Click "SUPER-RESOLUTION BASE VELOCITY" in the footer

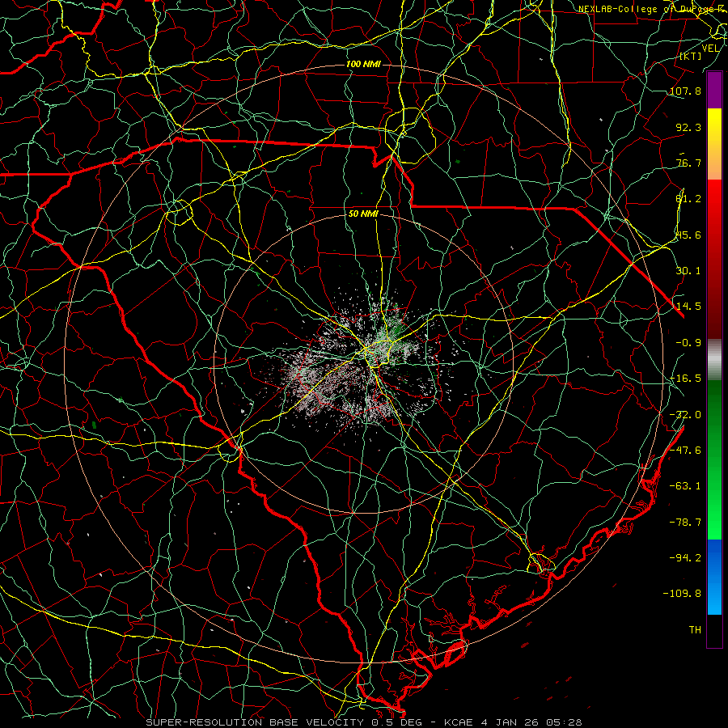255,722
